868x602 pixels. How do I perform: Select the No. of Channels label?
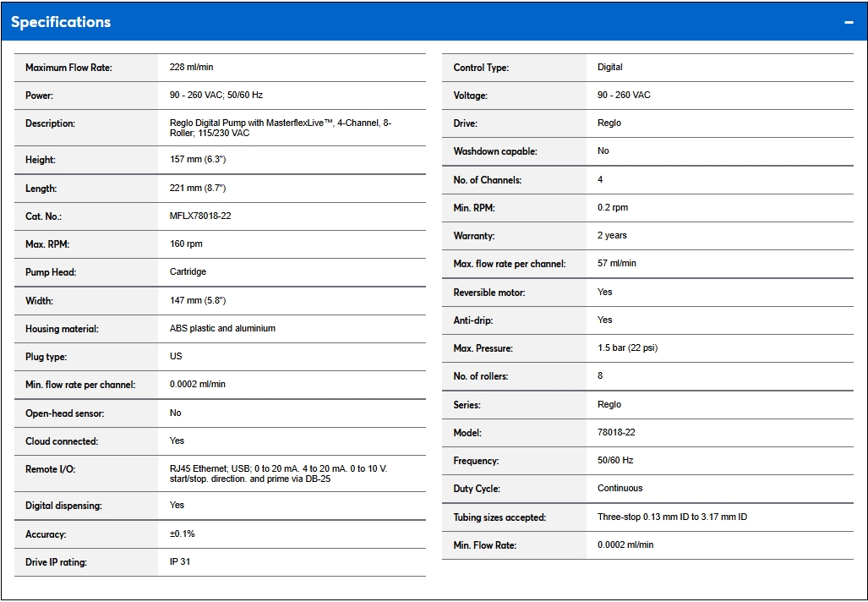[488, 180]
